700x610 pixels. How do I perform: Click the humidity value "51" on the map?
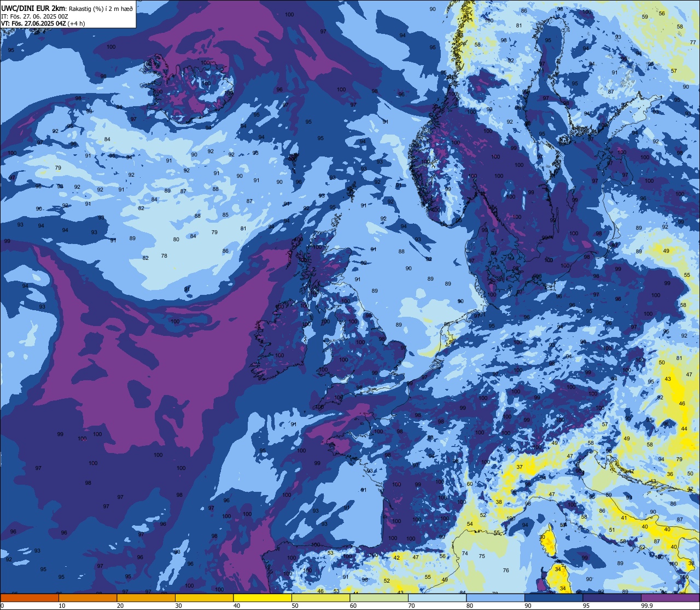pyautogui.click(x=612, y=530)
